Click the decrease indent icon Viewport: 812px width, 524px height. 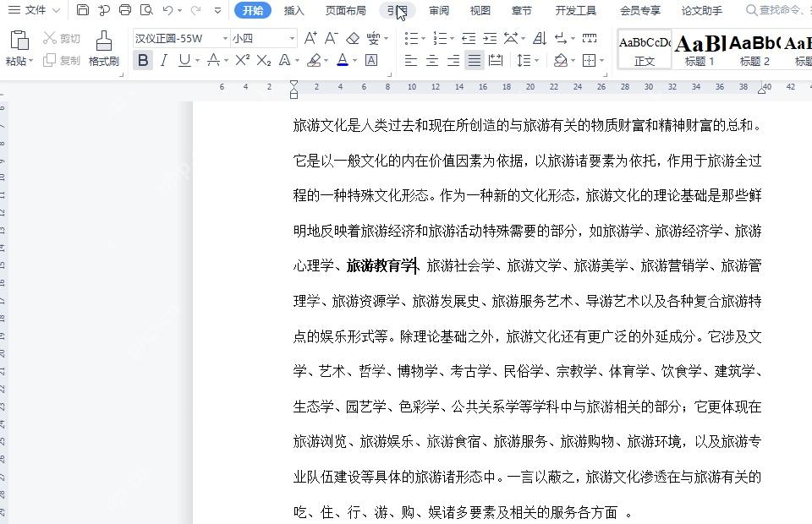click(x=469, y=38)
